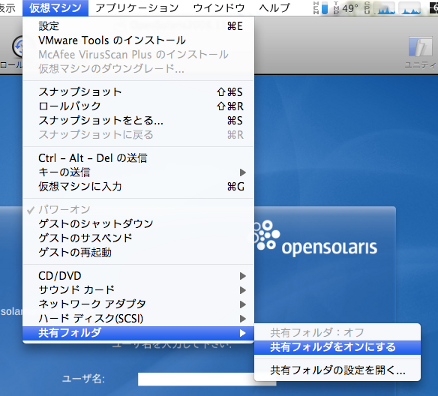Send Ctrl - Alt - Del の送信

[138, 158]
